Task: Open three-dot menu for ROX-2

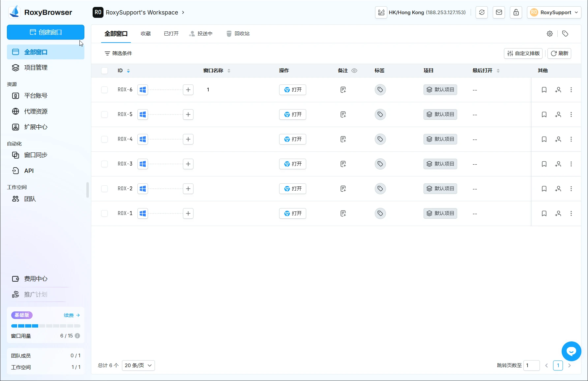Action: click(571, 189)
